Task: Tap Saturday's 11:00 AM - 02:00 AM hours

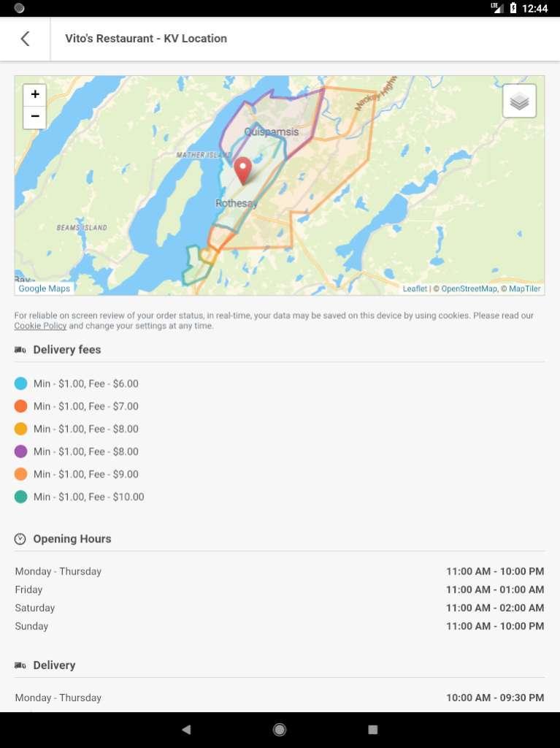Action: tap(495, 608)
